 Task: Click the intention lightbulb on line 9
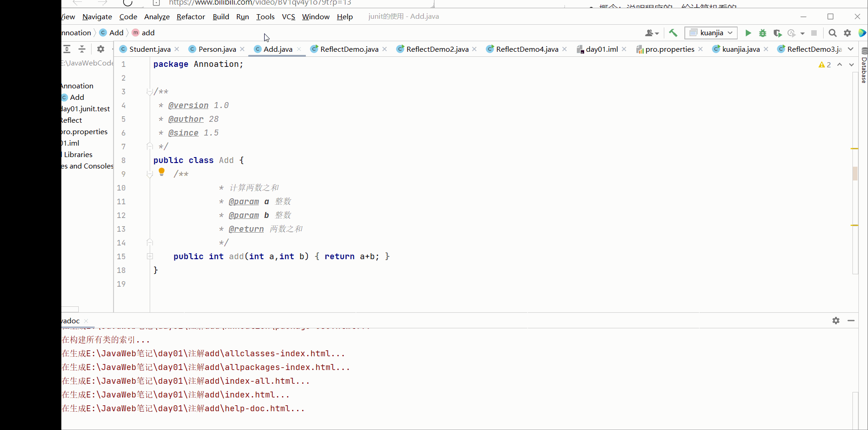click(162, 172)
